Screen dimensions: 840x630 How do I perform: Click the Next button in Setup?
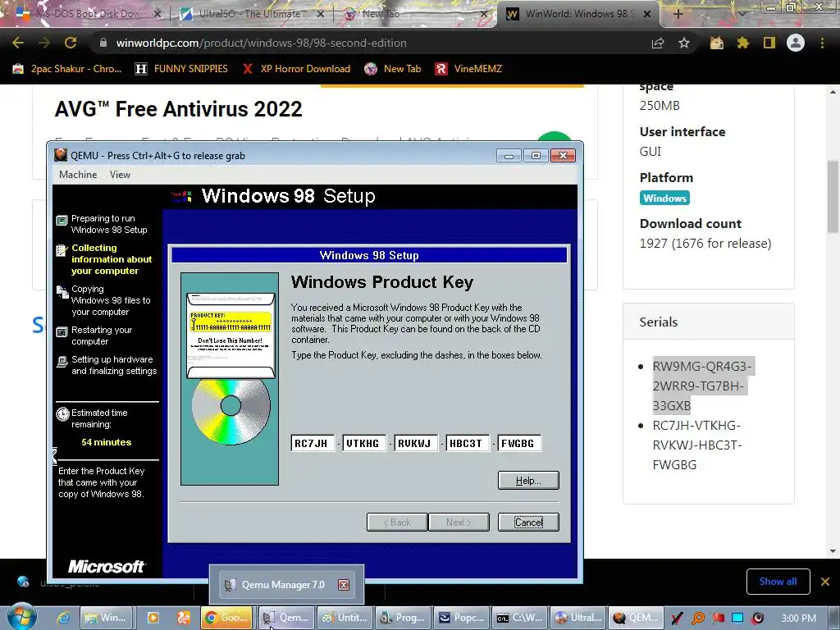click(459, 523)
